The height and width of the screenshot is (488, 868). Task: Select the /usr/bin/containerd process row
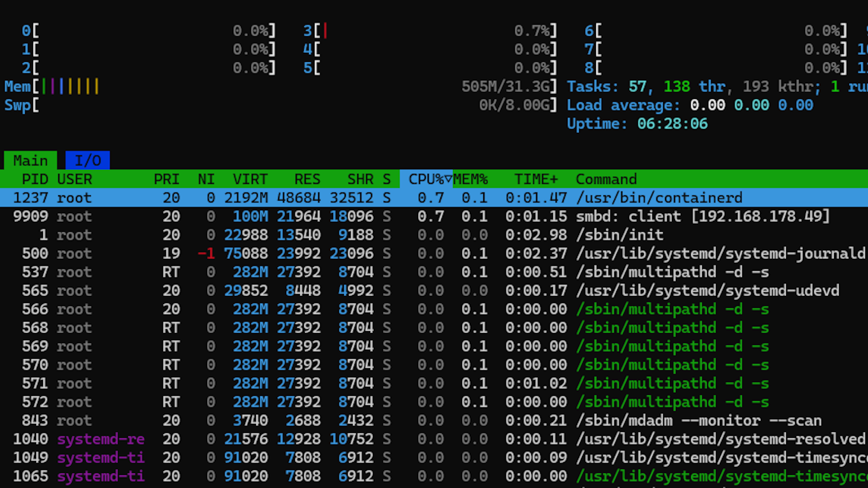(659, 198)
